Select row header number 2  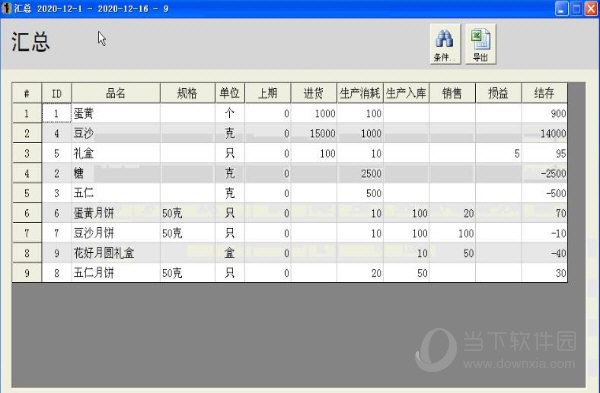pos(27,133)
